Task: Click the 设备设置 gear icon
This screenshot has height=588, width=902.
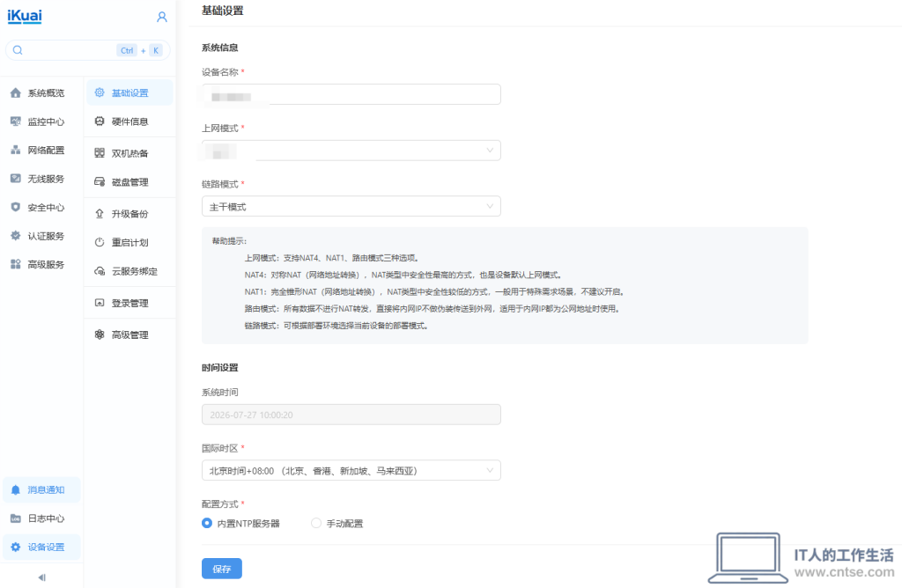Action: click(16, 548)
